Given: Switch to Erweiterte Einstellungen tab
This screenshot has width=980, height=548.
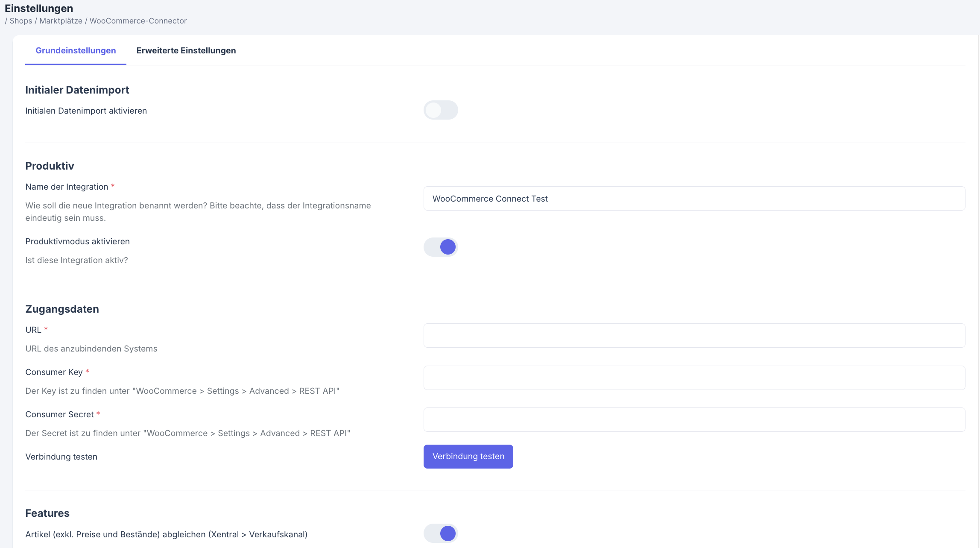Looking at the screenshot, I should pyautogui.click(x=186, y=50).
